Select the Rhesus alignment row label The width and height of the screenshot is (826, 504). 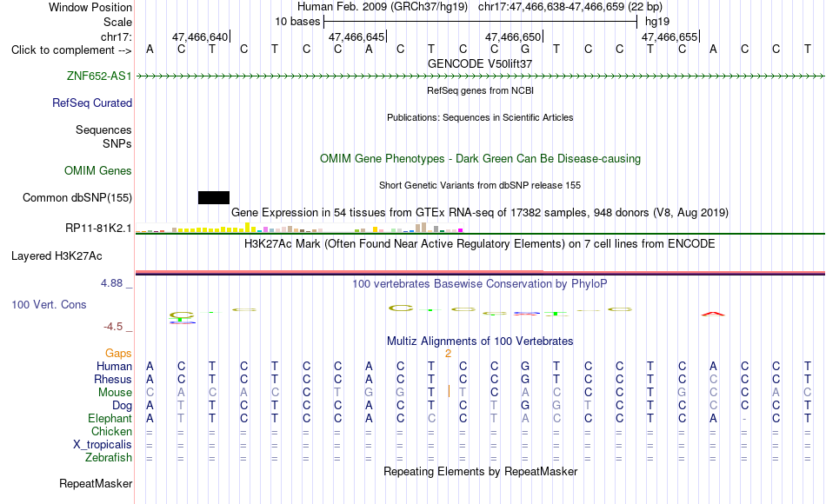[113, 379]
